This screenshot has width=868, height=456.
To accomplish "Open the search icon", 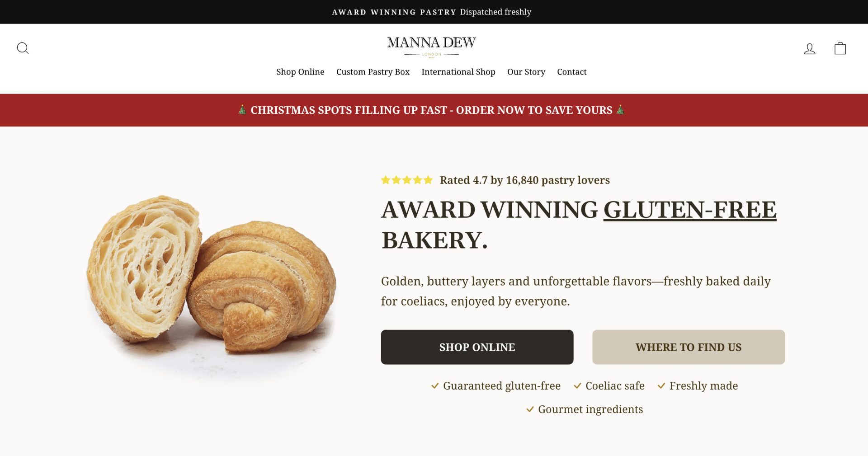I will point(23,48).
